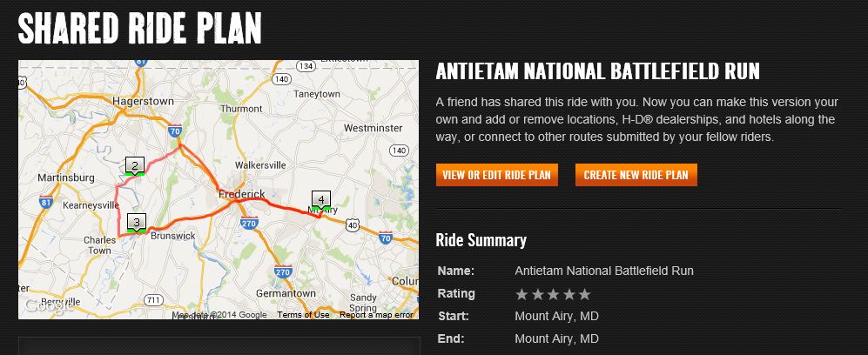
Task: Give five stars using the last star
Action: (584, 294)
